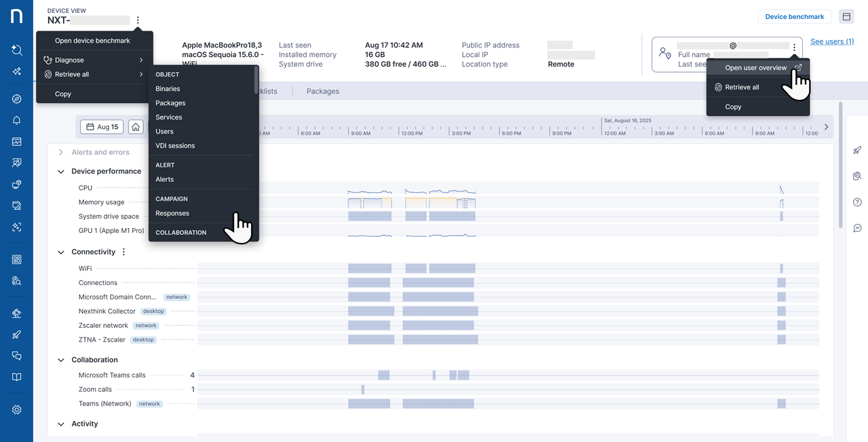
Task: Open the Aug 15 date picker
Action: [102, 127]
